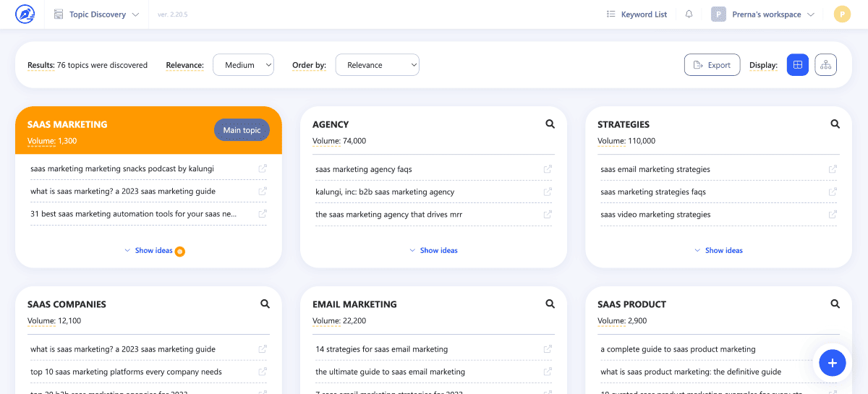
Task: Open the Order by dropdown
Action: [x=377, y=65]
